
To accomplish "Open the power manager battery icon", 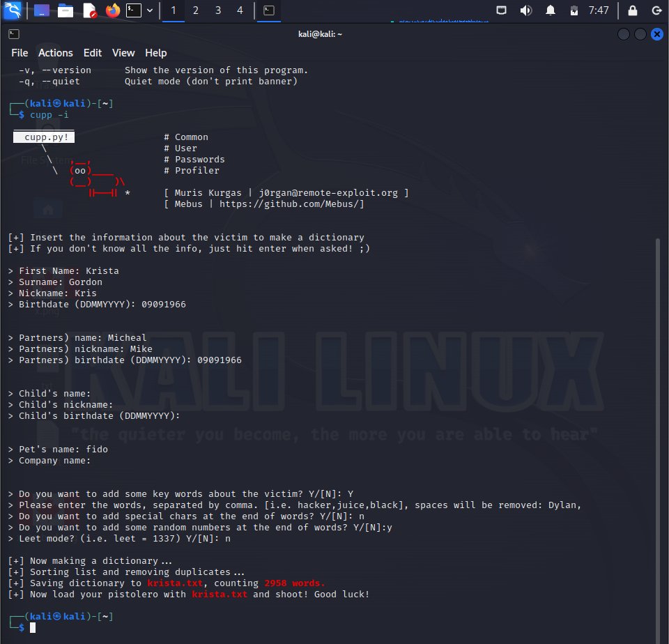I will [x=574, y=10].
